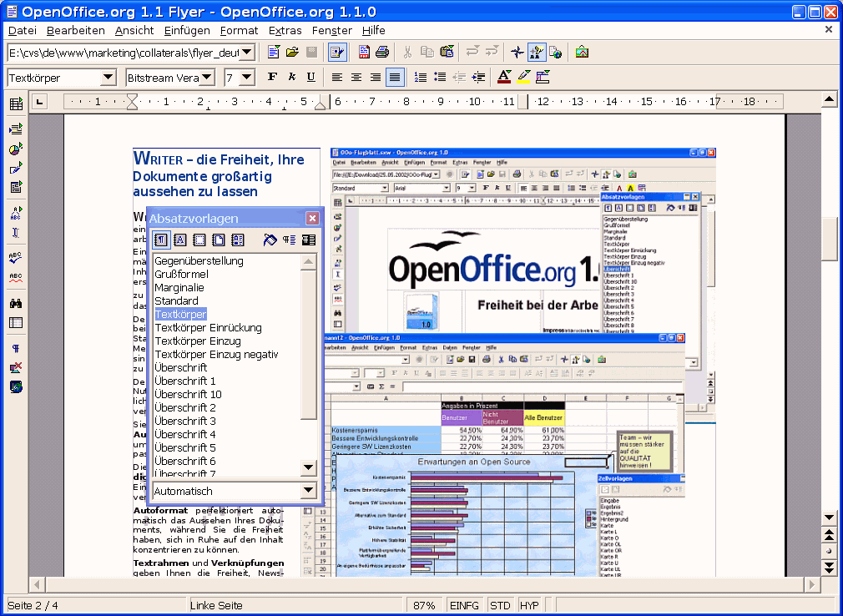Enable justified text alignment
Screen dimensions: 843x616
(x=395, y=78)
